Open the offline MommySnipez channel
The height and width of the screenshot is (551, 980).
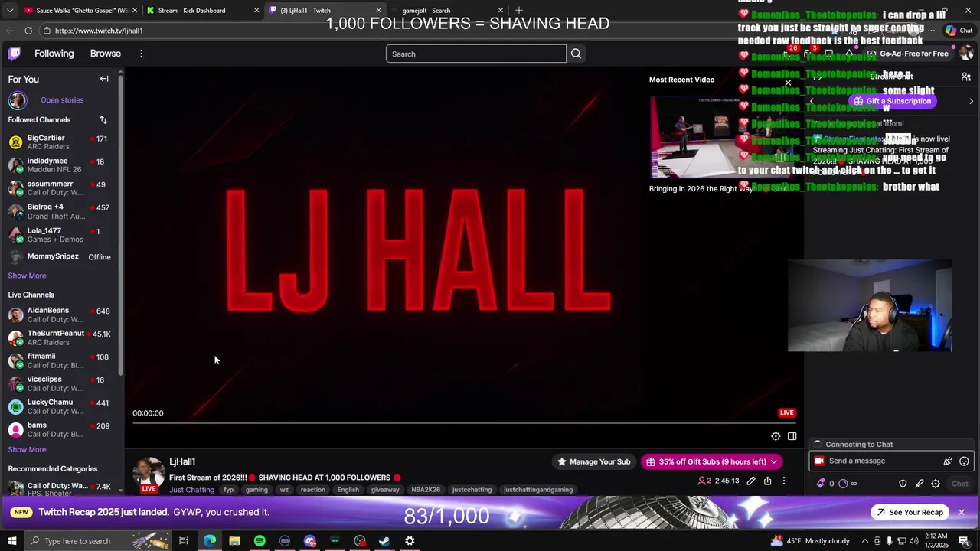pos(60,256)
